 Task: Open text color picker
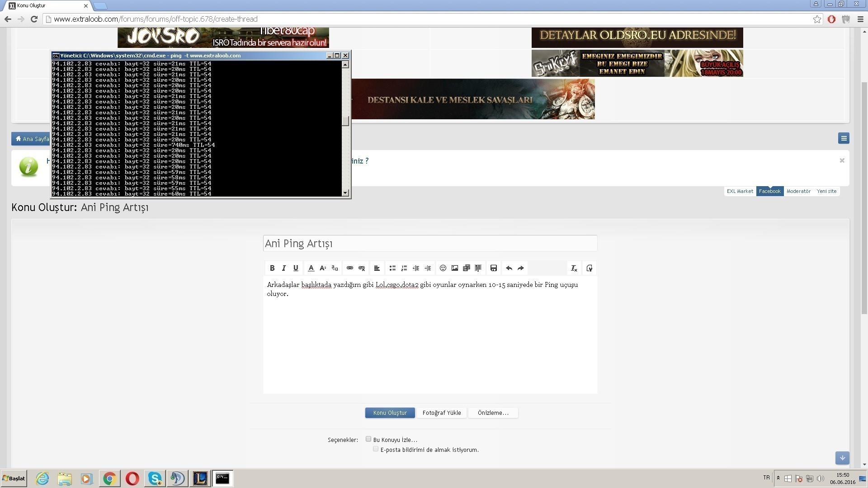click(311, 268)
